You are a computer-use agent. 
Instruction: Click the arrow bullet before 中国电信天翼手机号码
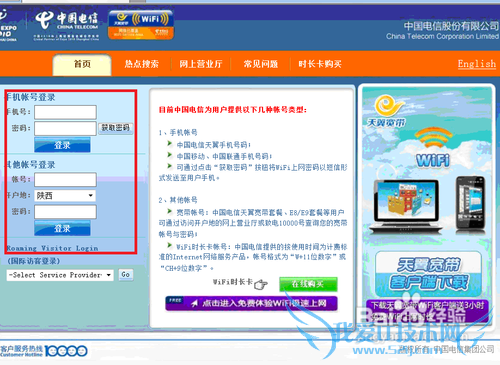point(170,144)
